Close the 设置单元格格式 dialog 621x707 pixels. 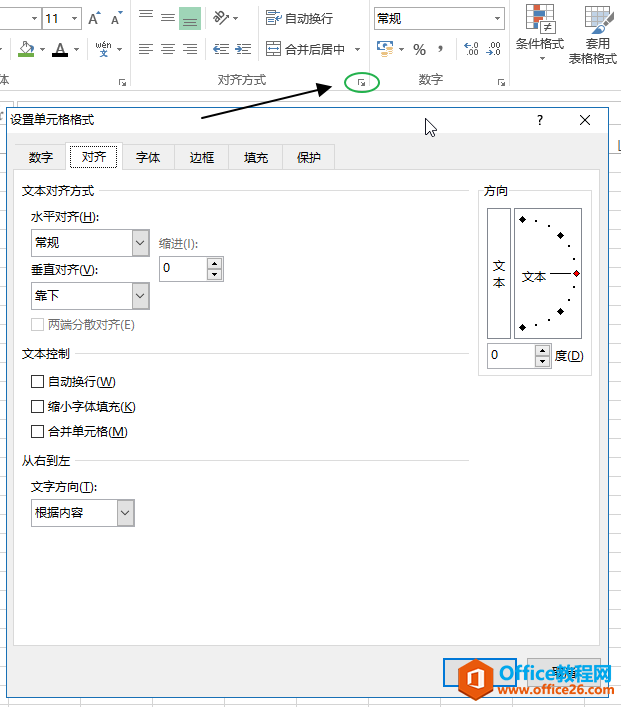[x=585, y=120]
